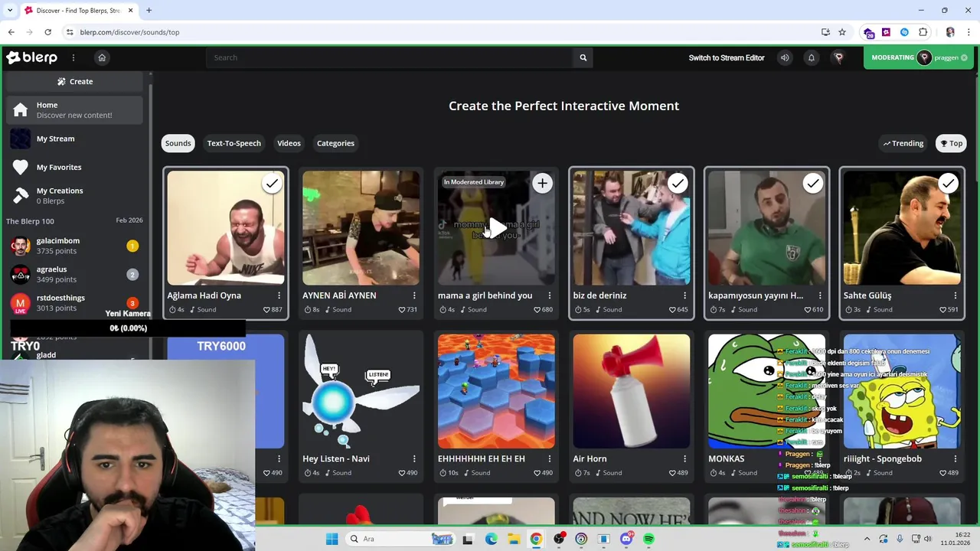The image size is (980, 551).
Task: Focus the Blerp search field
Action: (390, 57)
